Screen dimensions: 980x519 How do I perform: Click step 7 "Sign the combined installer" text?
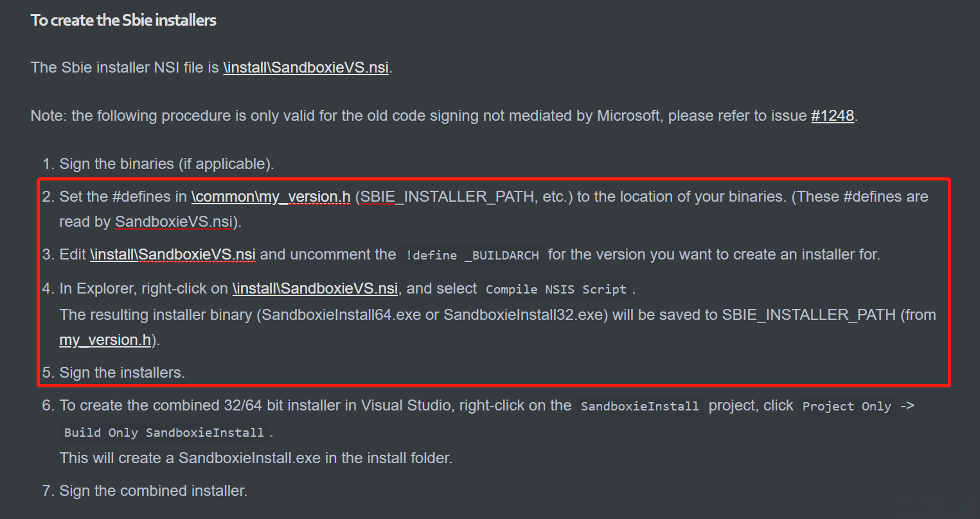pos(153,491)
